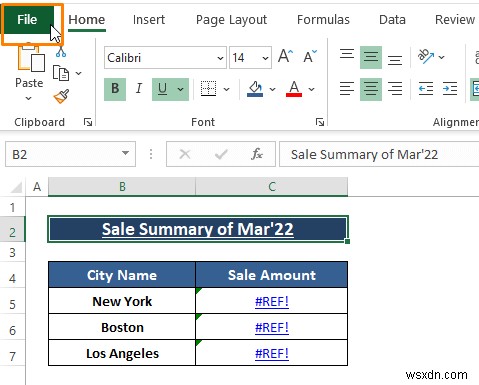This screenshot has width=479, height=385.
Task: Increase font size with the larger A
Action: click(286, 56)
